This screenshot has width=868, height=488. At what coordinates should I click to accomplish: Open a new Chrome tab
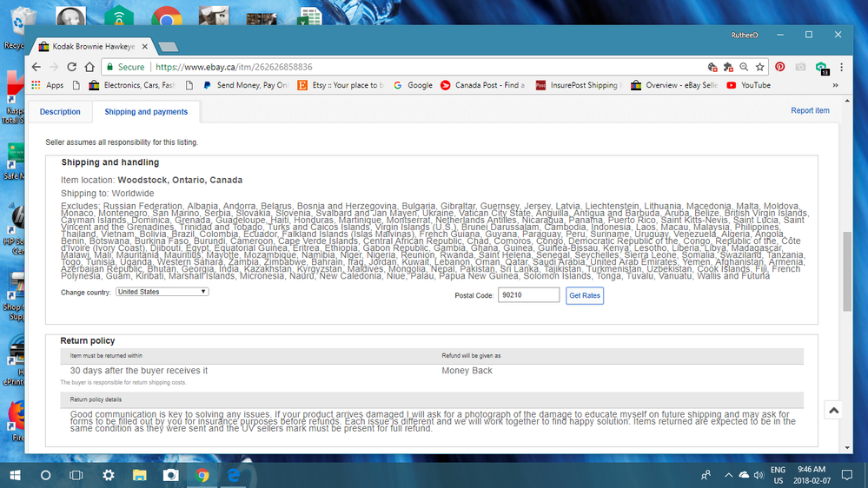pyautogui.click(x=169, y=47)
